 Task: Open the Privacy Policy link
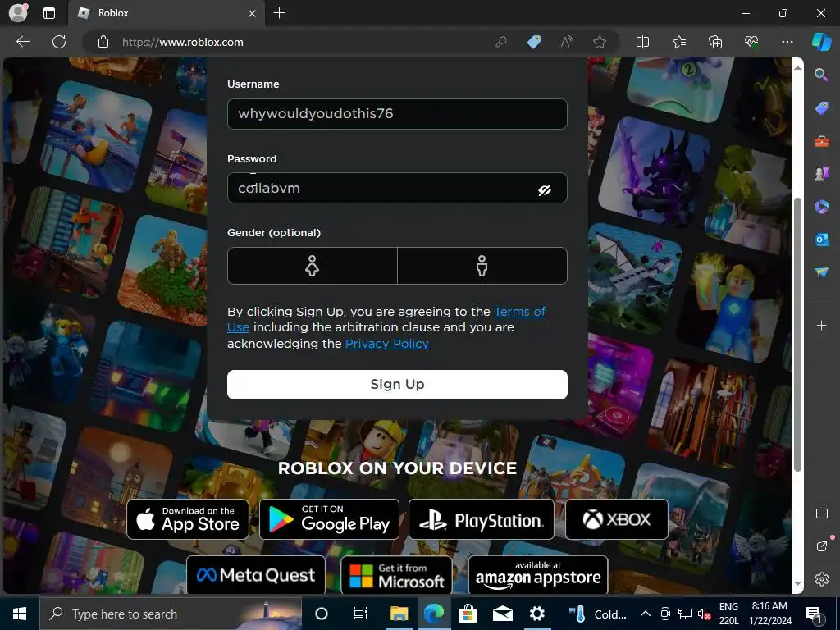click(387, 344)
